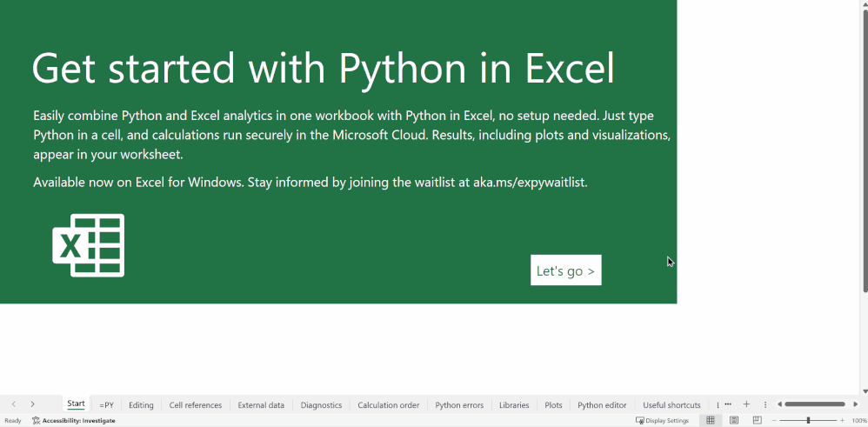The width and height of the screenshot is (868, 427).
Task: Go to the Useful shortcuts sheet tab
Action: click(671, 405)
